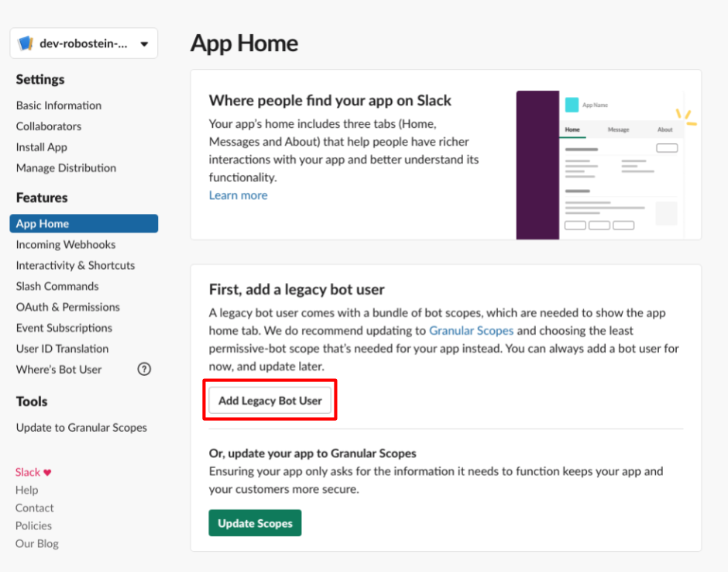Open Install App settings
The height and width of the screenshot is (572, 728).
(41, 147)
